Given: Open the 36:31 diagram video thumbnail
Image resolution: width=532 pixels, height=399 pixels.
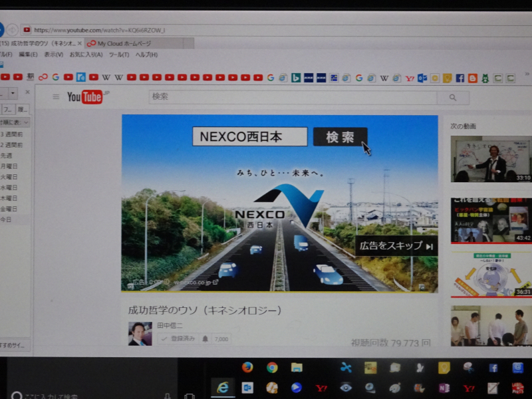Looking at the screenshot, I should pyautogui.click(x=491, y=274).
